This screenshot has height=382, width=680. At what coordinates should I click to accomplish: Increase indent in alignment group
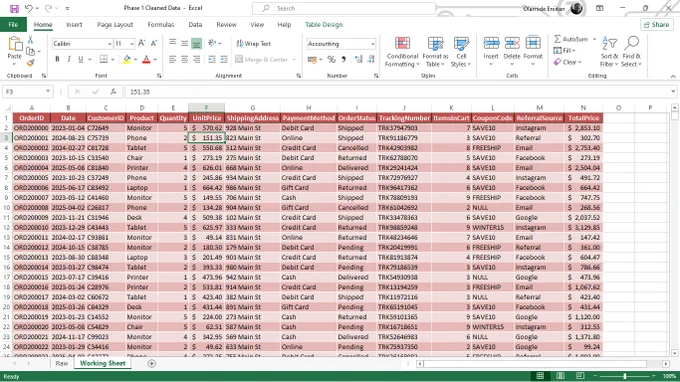(224, 59)
